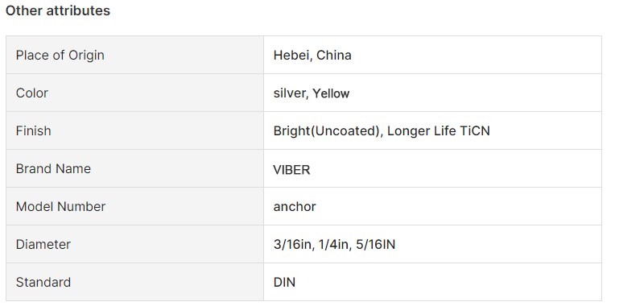This screenshot has height=306, width=644.
Task: Click the VIBER brand value
Action: tap(291, 170)
